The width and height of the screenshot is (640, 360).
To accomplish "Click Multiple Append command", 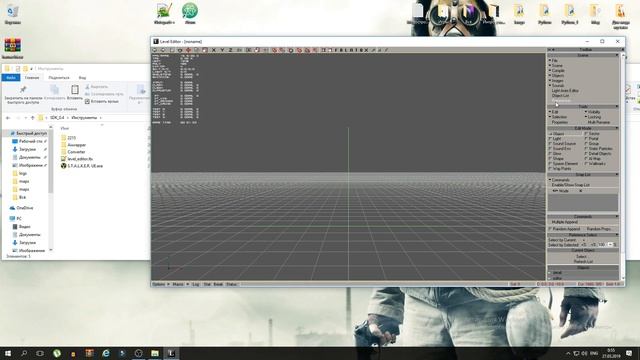I will pyautogui.click(x=565, y=222).
